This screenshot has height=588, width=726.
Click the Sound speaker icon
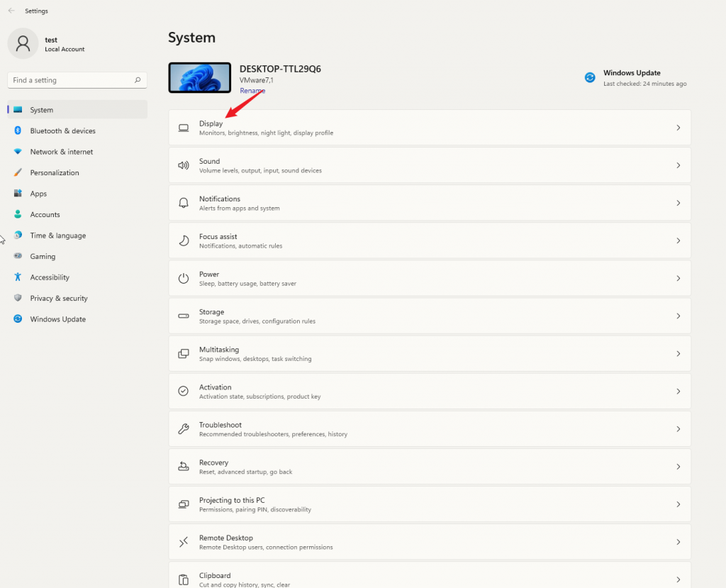tap(184, 165)
